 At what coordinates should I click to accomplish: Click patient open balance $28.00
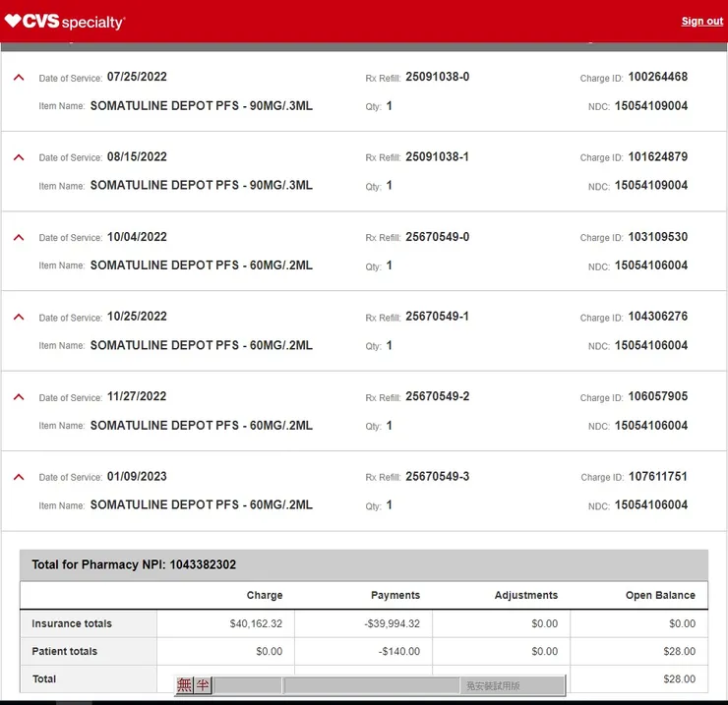679,651
